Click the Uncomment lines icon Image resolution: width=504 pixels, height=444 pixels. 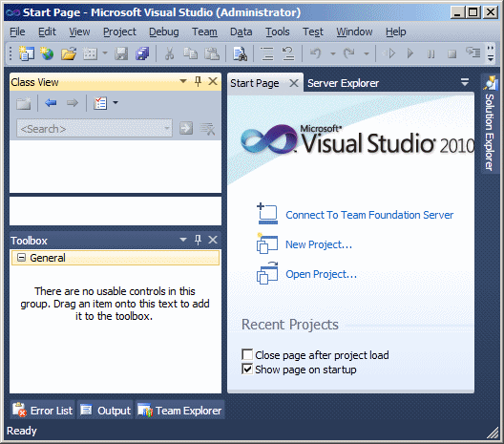coord(288,53)
